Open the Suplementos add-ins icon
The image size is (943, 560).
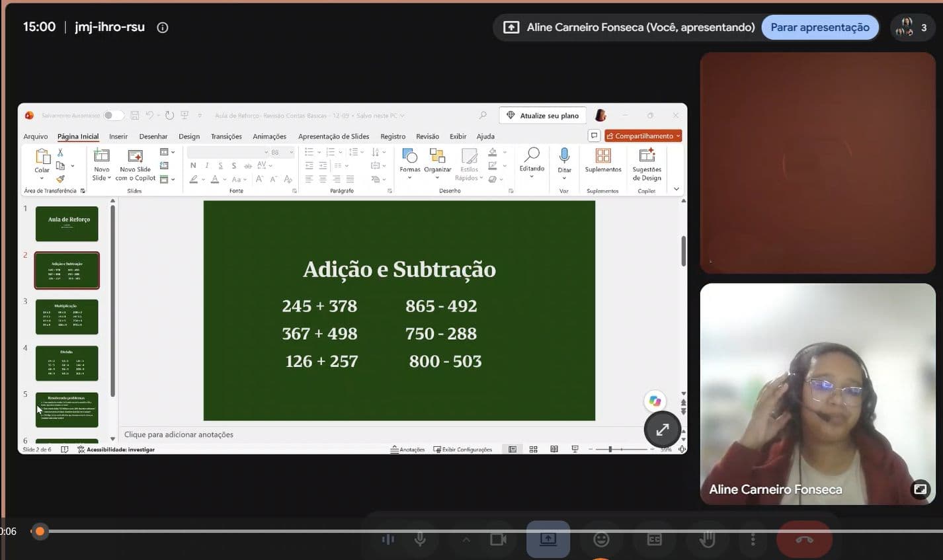point(603,155)
